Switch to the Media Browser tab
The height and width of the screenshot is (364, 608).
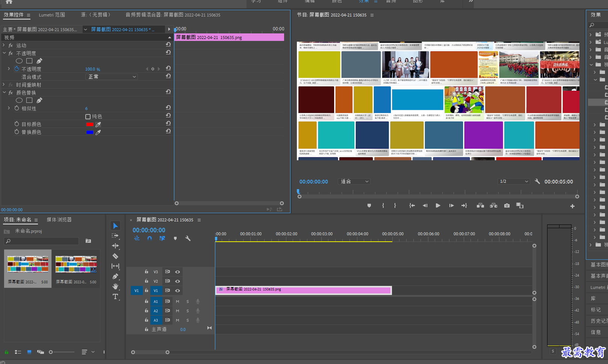59,220
